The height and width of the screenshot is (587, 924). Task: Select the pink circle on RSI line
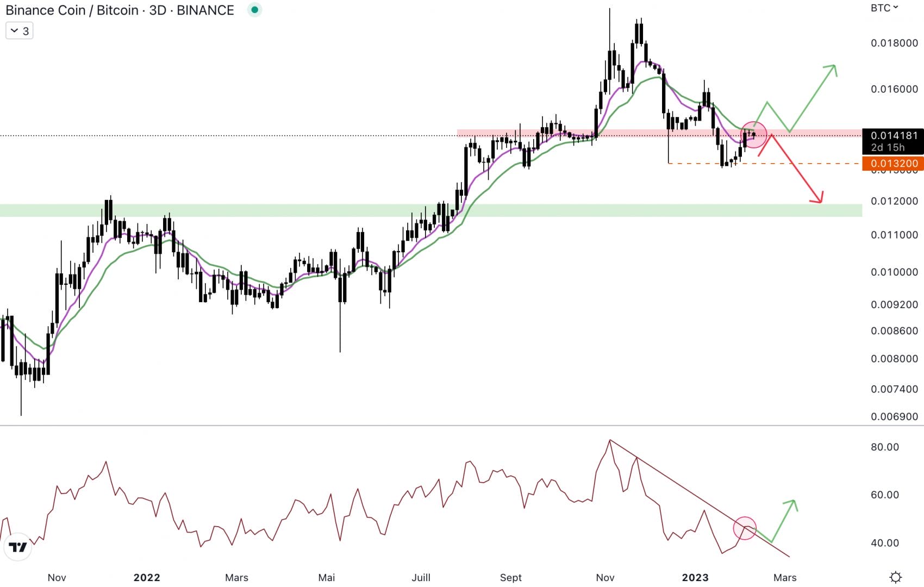click(x=745, y=528)
